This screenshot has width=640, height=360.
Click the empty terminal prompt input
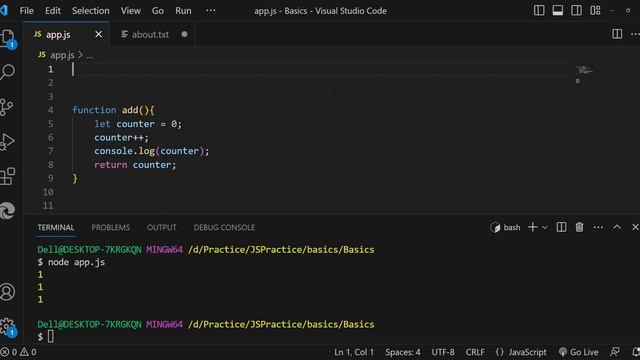(50, 336)
